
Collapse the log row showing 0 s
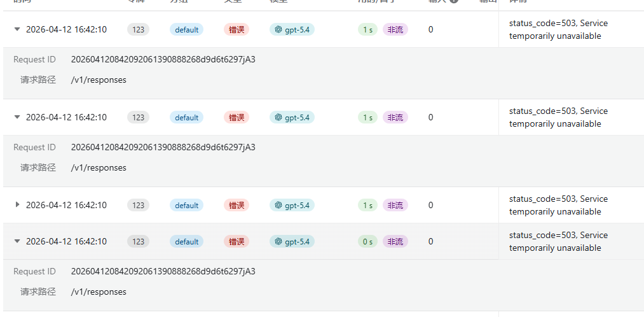click(x=17, y=241)
